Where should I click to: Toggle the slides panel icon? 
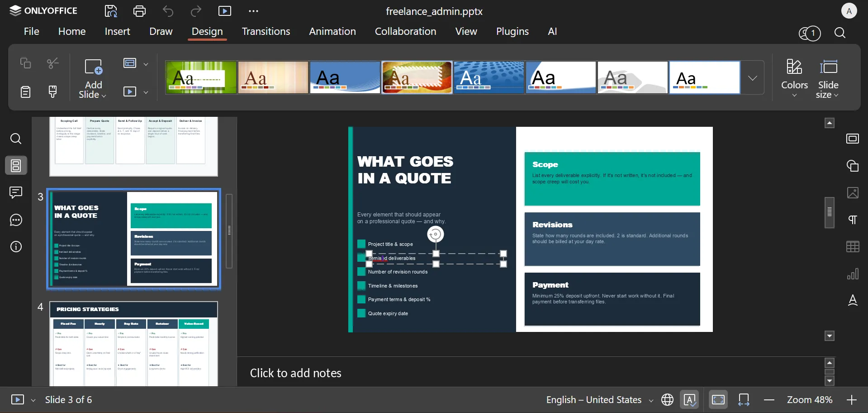tap(16, 166)
